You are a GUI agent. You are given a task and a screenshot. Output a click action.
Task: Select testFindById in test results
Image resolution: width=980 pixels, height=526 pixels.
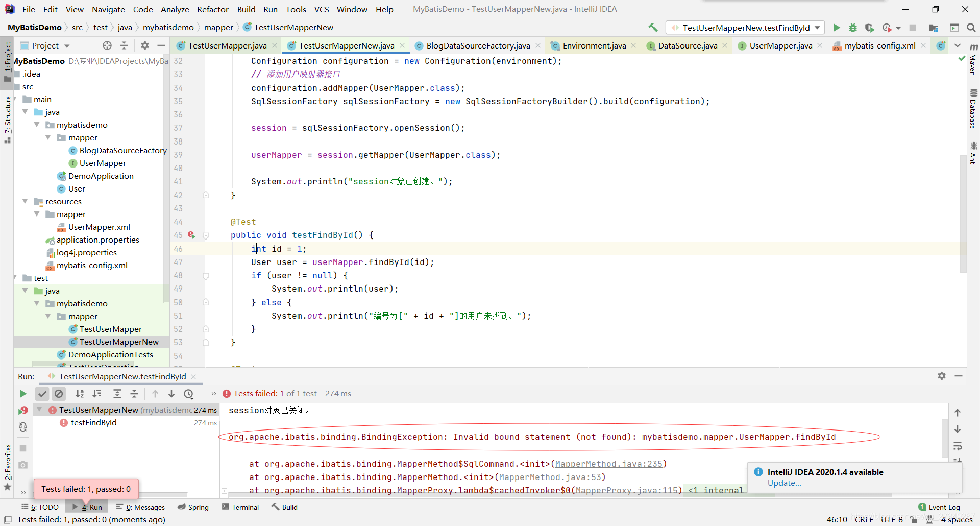[93, 422]
